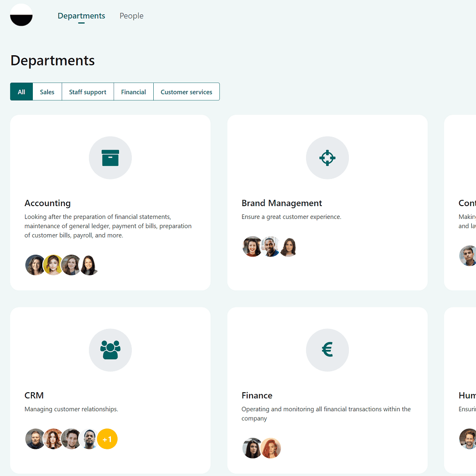The height and width of the screenshot is (476, 476).
Task: Open the red-haired member avatar under Finance
Action: point(271,448)
